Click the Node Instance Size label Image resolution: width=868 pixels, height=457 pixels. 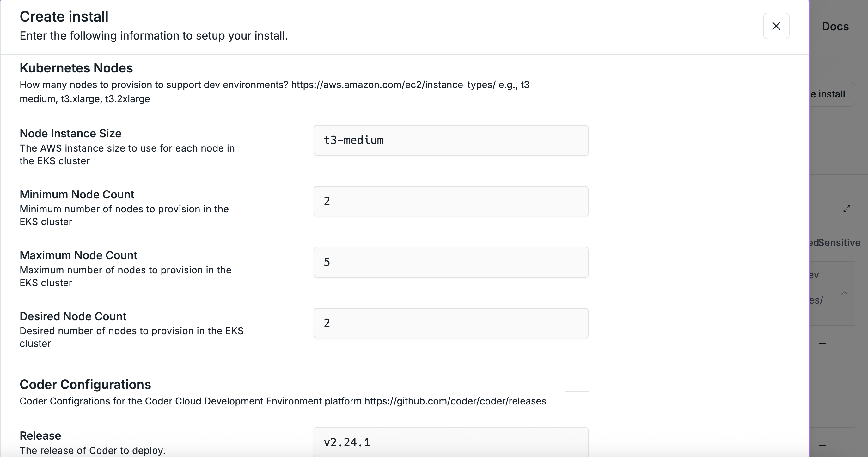70,134
